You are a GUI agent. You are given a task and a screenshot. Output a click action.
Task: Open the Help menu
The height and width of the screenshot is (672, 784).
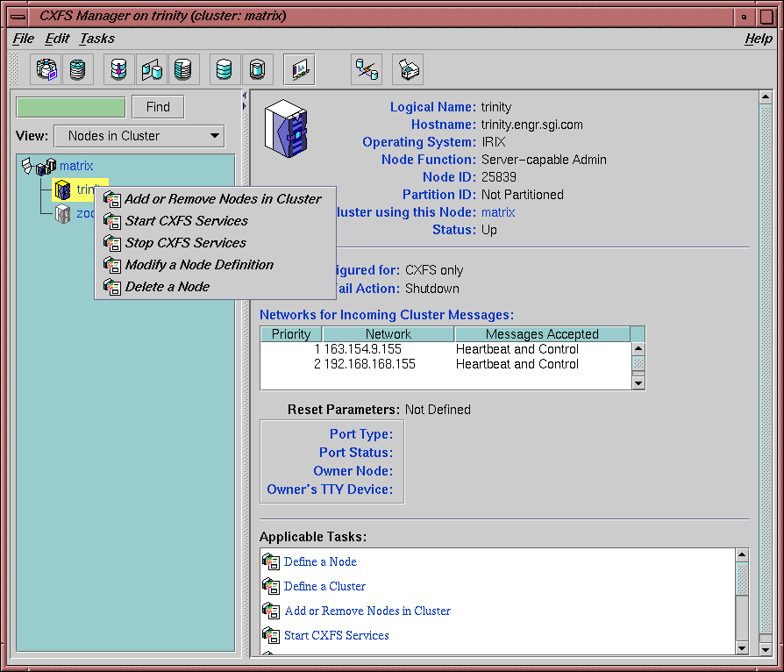(x=758, y=39)
